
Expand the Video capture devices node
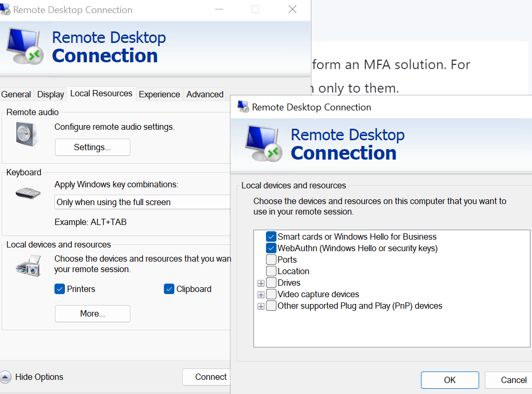point(261,295)
